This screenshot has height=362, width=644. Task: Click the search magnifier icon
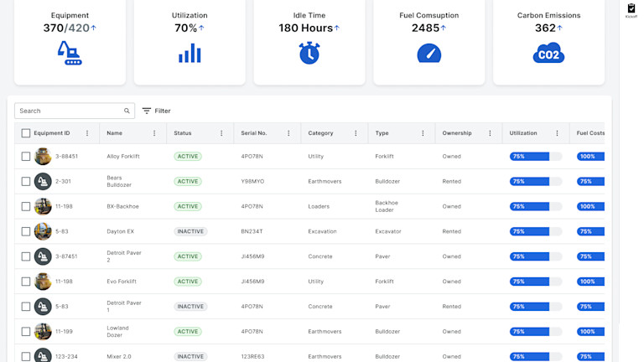click(x=127, y=111)
